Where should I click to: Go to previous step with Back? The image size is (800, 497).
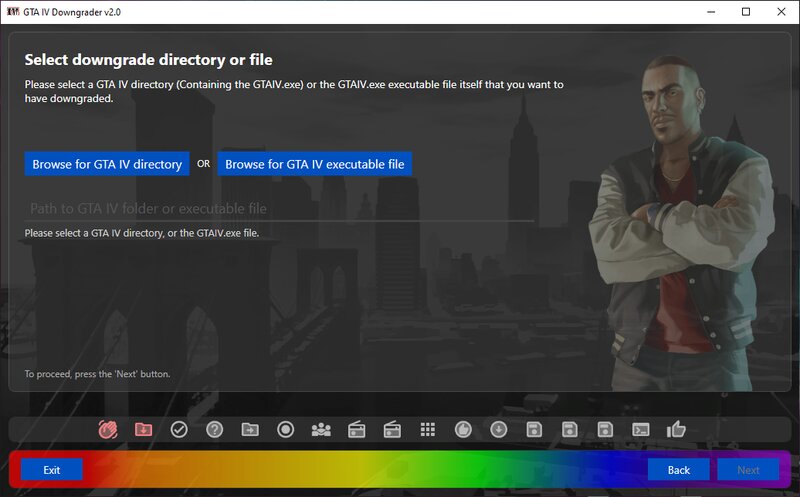(679, 470)
